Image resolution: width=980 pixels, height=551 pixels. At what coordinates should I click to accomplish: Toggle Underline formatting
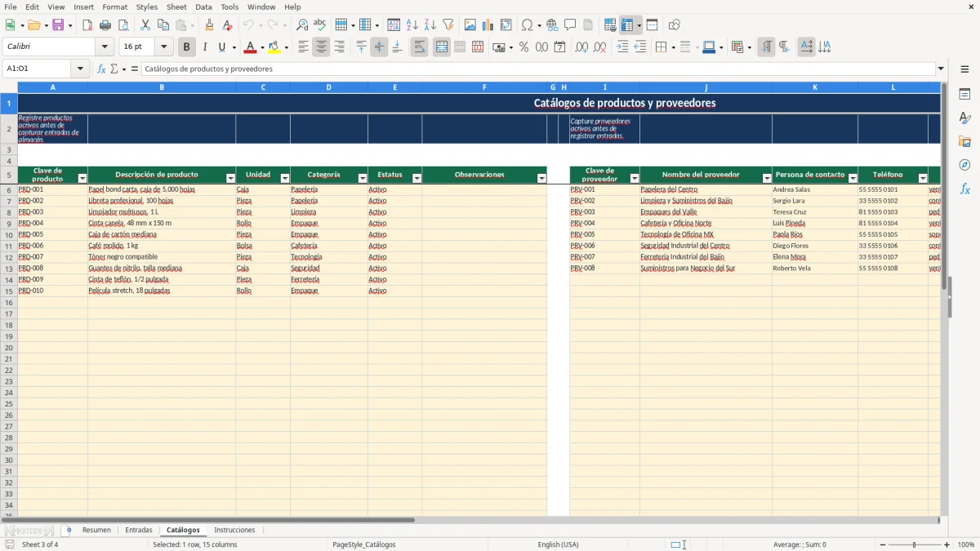click(221, 47)
